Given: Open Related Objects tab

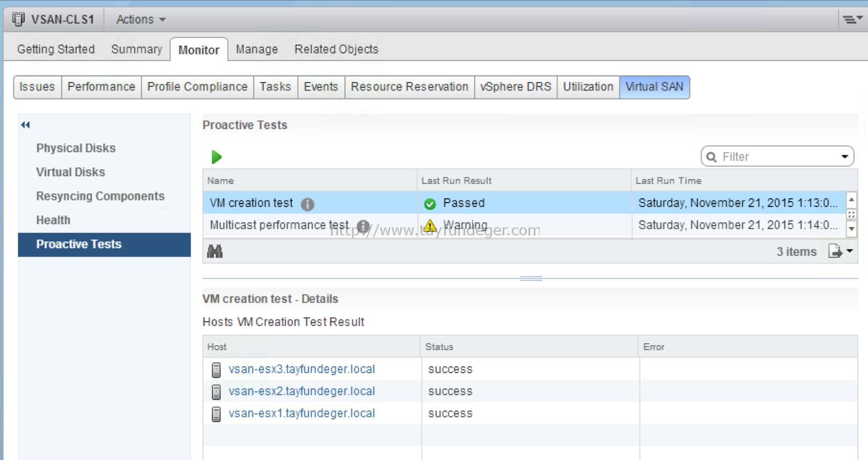Looking at the screenshot, I should (336, 49).
